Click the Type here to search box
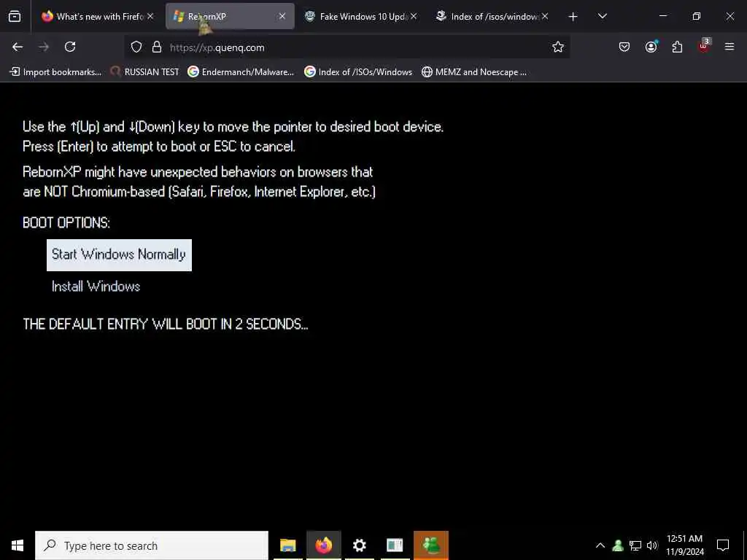The width and height of the screenshot is (747, 560). pyautogui.click(x=152, y=545)
